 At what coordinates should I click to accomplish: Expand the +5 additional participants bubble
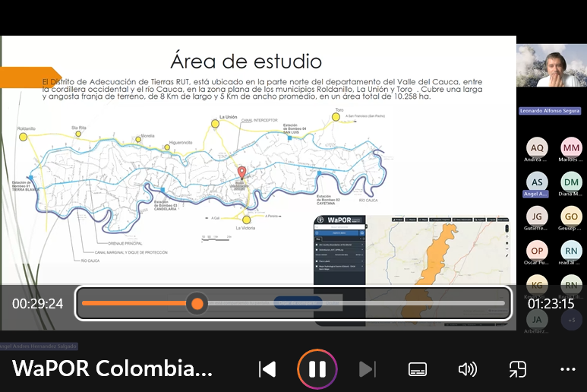(571, 320)
